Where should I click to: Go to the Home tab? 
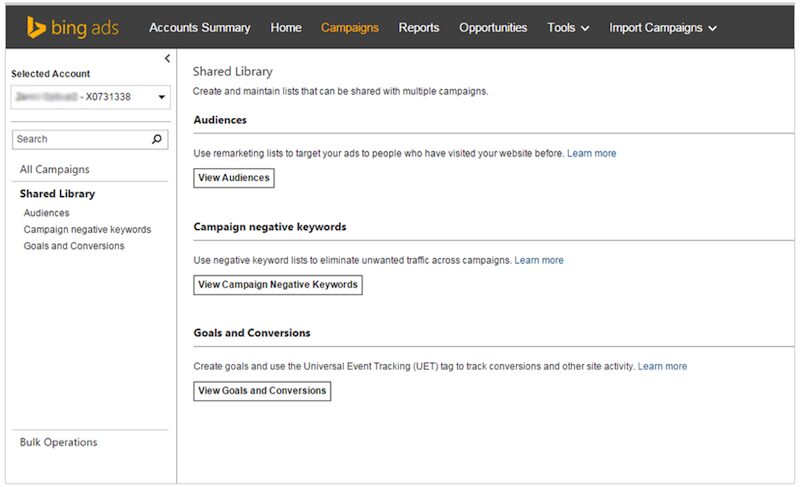click(x=286, y=28)
